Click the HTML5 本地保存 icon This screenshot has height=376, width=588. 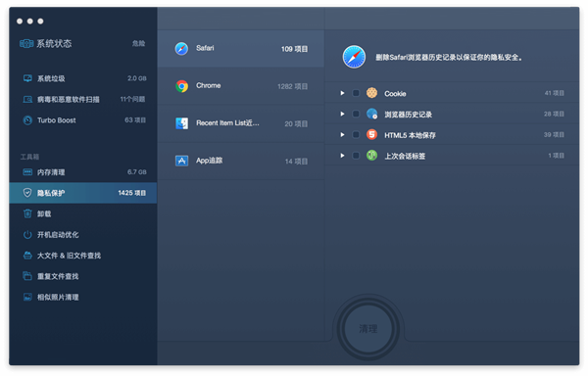[371, 134]
